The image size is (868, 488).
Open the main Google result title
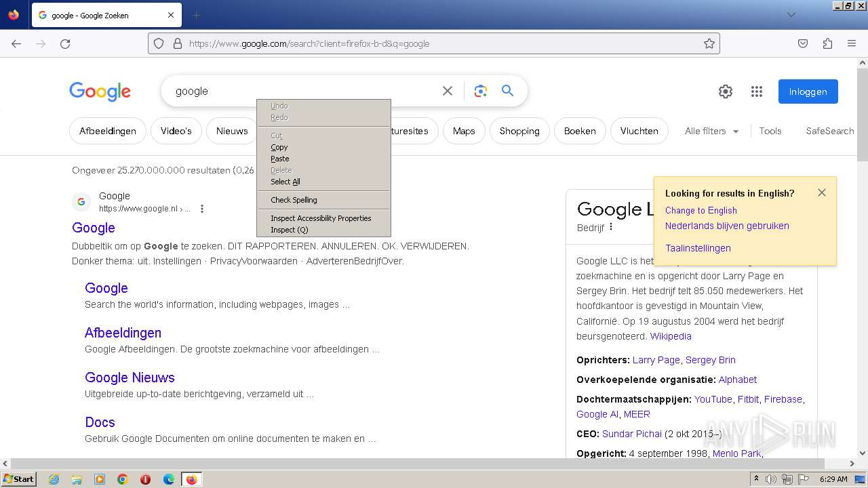coord(94,228)
